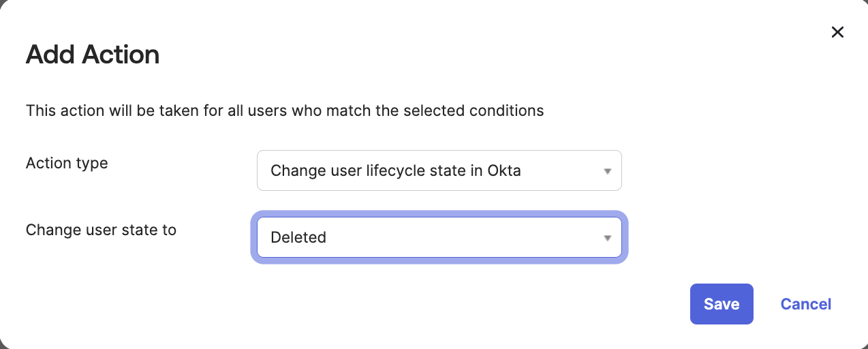The width and height of the screenshot is (868, 349).
Task: Click the triangle in the user state selector
Action: pyautogui.click(x=607, y=238)
